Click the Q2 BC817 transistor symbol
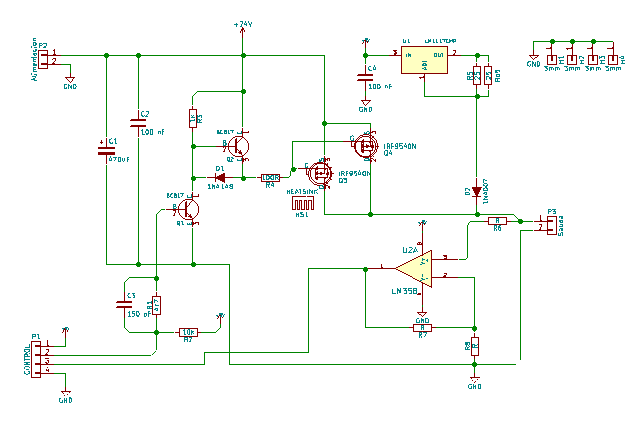The width and height of the screenshot is (636, 426). pos(238,146)
